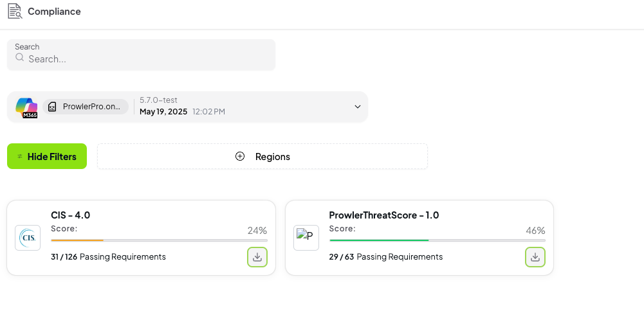Download the ProwlerThreatScore - 1.0 report
The height and width of the screenshot is (313, 644).
535,257
